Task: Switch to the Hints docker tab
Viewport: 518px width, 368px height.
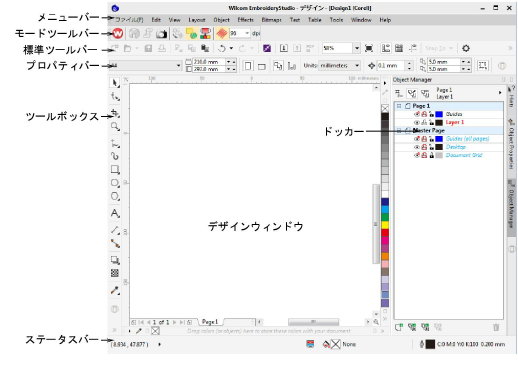Action: (511, 97)
